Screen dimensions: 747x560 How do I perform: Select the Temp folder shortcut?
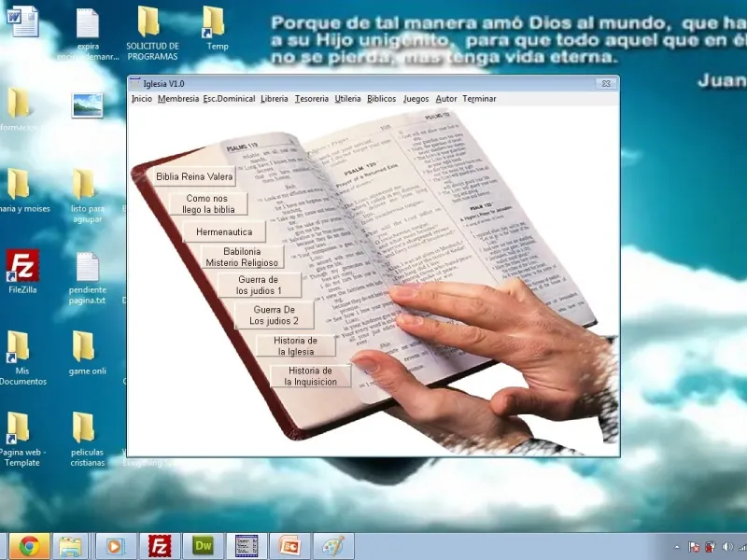(x=217, y=29)
